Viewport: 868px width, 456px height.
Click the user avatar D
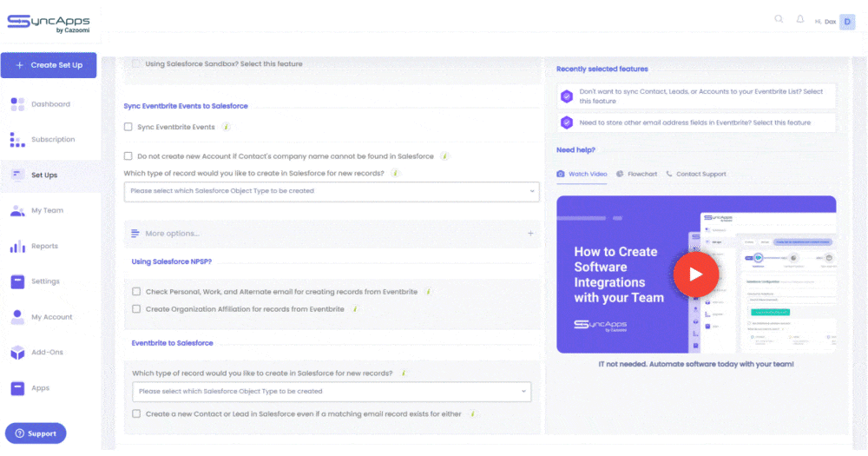tap(847, 22)
